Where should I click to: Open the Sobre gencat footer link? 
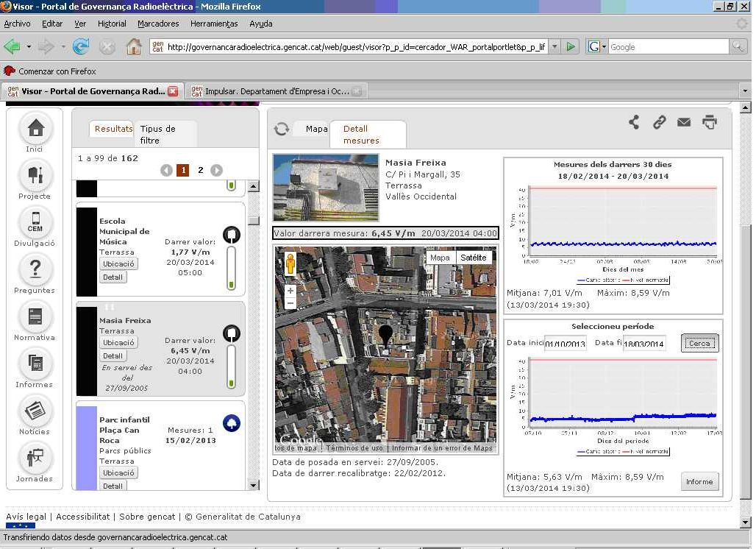(x=147, y=517)
